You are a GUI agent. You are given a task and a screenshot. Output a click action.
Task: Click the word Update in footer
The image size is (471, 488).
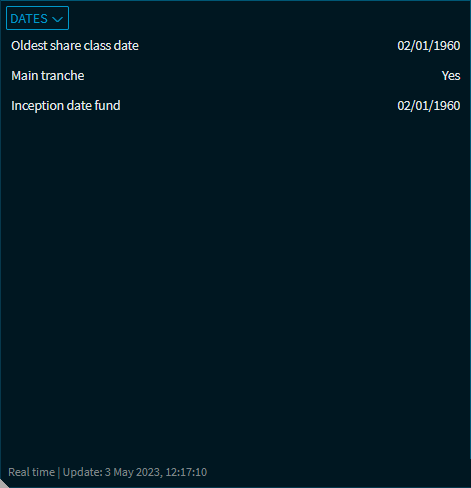(x=82, y=472)
